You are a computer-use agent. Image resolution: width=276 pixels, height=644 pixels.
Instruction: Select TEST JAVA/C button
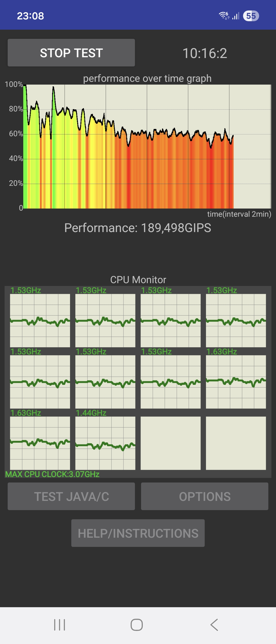pyautogui.click(x=71, y=496)
